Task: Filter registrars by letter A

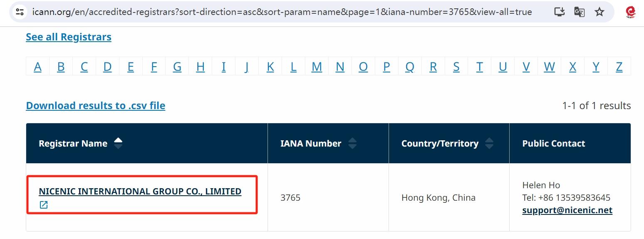Action: click(x=37, y=67)
